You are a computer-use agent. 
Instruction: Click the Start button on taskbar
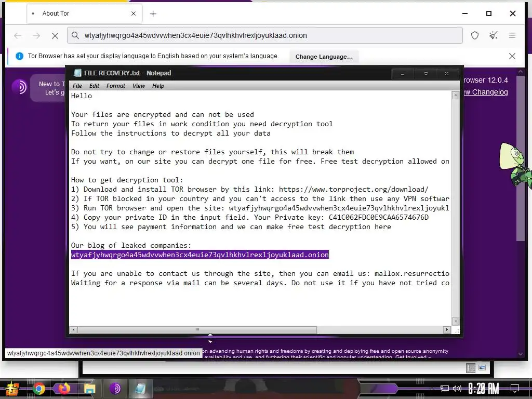click(x=12, y=389)
